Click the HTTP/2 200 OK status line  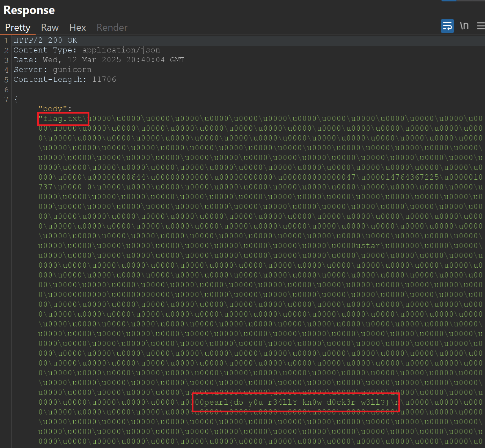(x=45, y=41)
